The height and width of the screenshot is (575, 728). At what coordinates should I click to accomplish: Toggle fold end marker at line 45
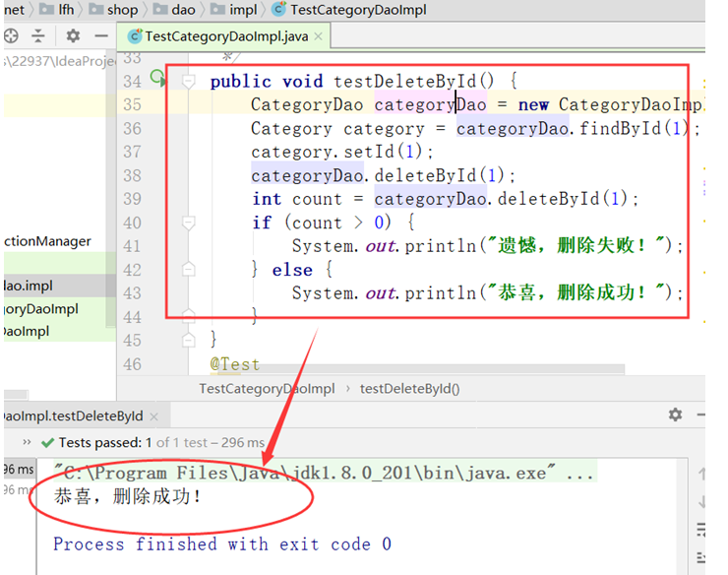tap(188, 341)
